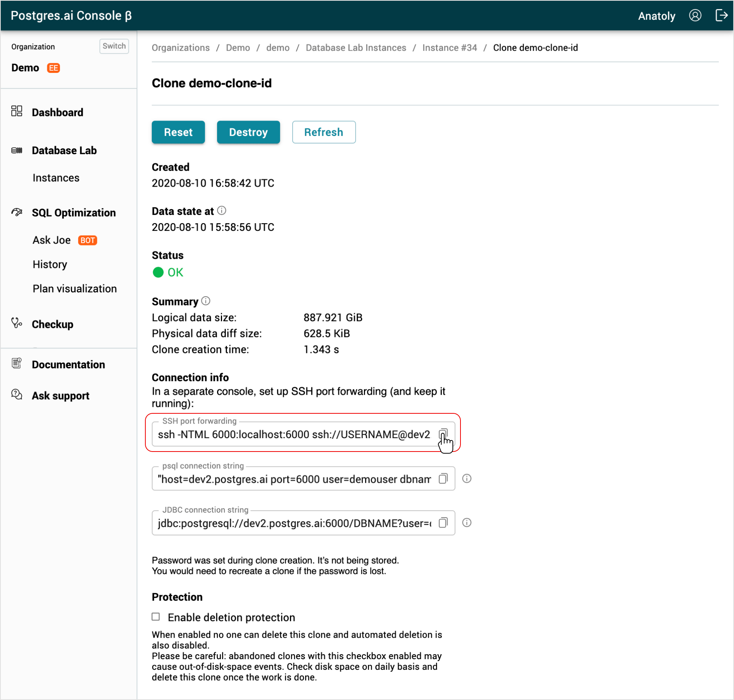
Task: Click the Refresh button
Action: [x=324, y=132]
